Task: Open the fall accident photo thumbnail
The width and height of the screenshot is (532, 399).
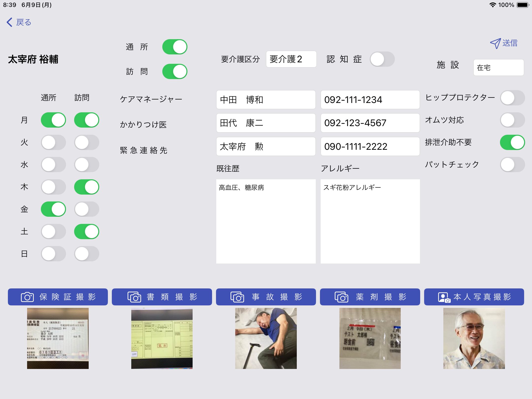Action: [x=266, y=338]
